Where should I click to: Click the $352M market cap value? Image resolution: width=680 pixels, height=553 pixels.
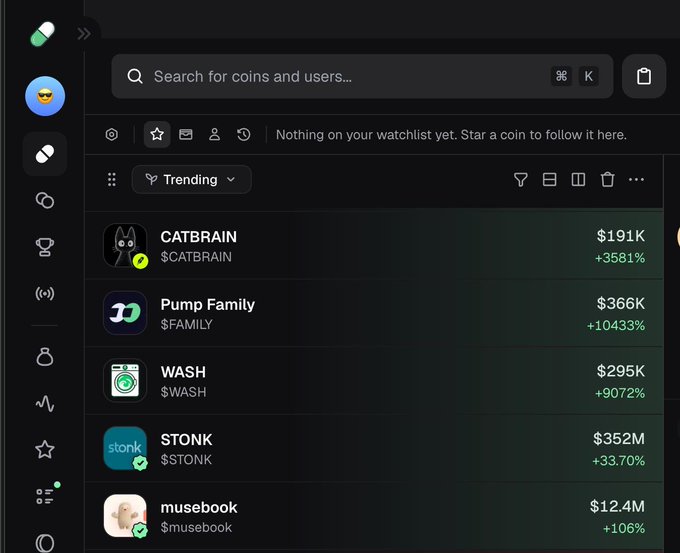619,438
